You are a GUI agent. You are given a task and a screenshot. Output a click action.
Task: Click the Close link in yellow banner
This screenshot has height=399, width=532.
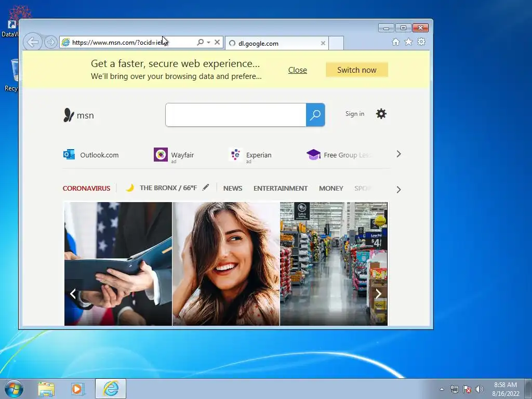point(298,70)
